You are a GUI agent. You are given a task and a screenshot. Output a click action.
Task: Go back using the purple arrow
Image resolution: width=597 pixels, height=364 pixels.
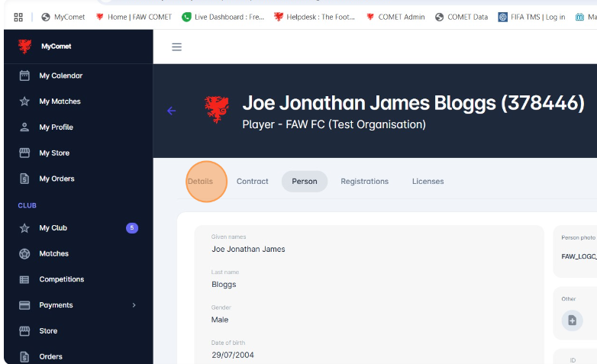click(x=171, y=111)
